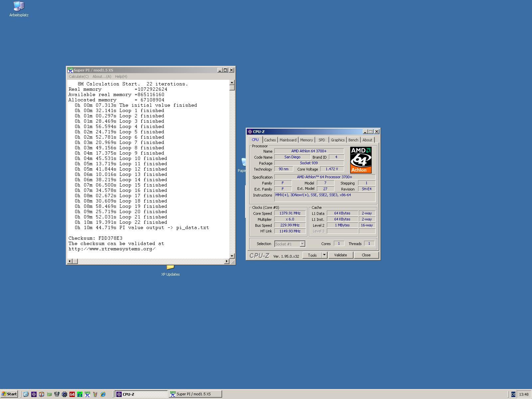
Task: Launch the third quick launch icon
Action: tap(41, 394)
